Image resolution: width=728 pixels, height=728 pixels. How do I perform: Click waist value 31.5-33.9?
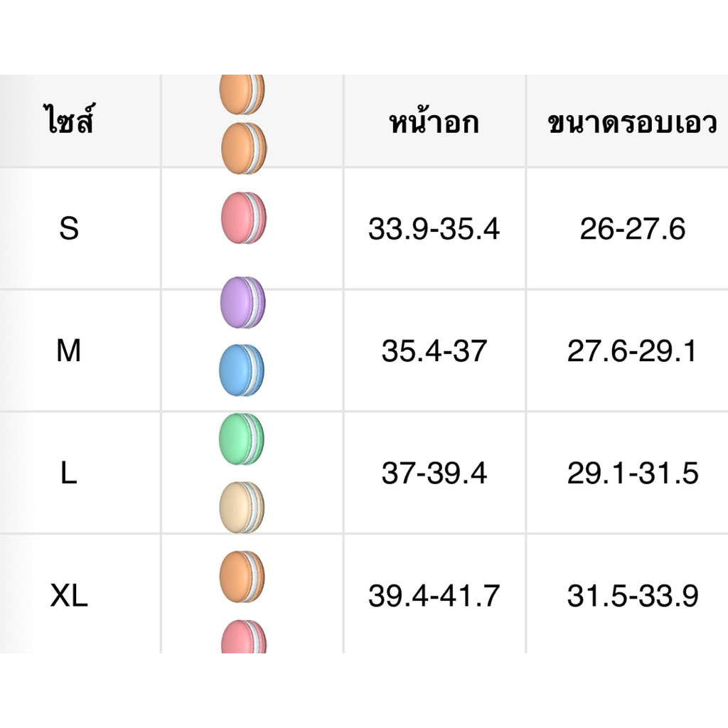(632, 596)
